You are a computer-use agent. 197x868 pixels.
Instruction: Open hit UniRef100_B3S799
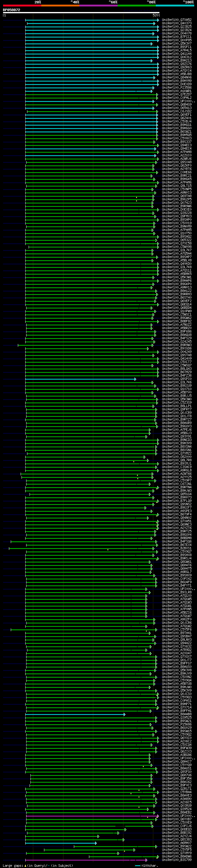[177, 860]
